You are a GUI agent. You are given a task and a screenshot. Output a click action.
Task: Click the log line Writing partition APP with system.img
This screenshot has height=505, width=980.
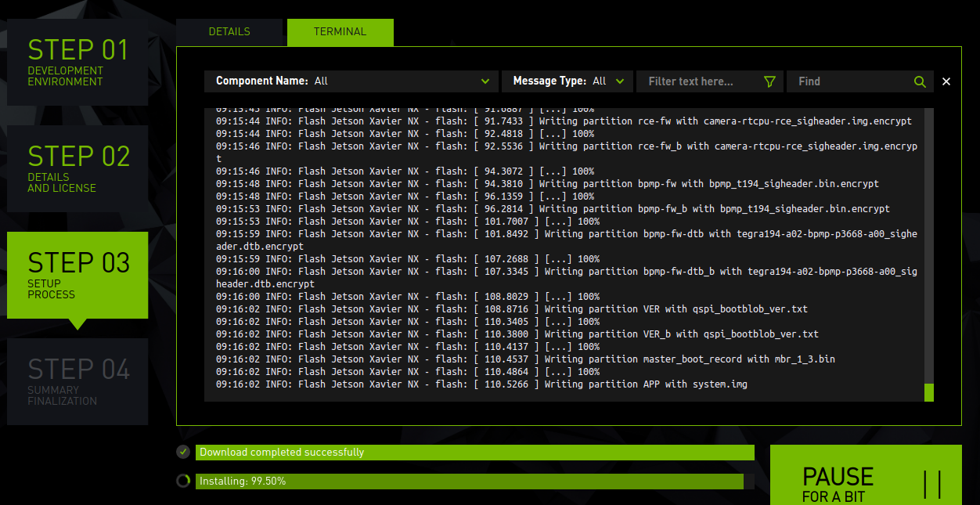pos(481,384)
